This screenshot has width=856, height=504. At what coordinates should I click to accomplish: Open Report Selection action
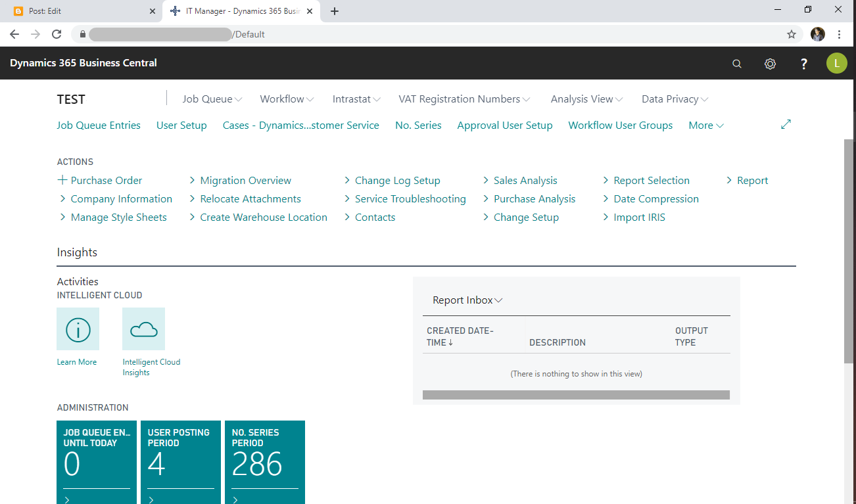646,181
